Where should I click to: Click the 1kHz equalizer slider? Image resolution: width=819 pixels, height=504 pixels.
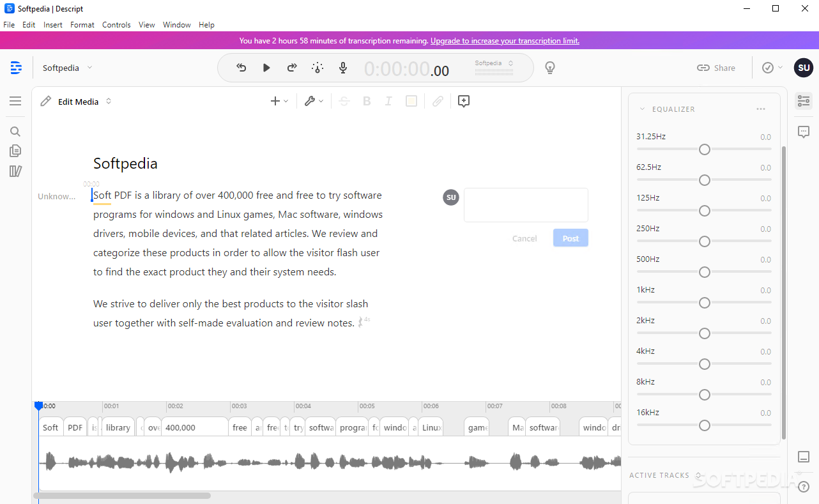tap(704, 302)
